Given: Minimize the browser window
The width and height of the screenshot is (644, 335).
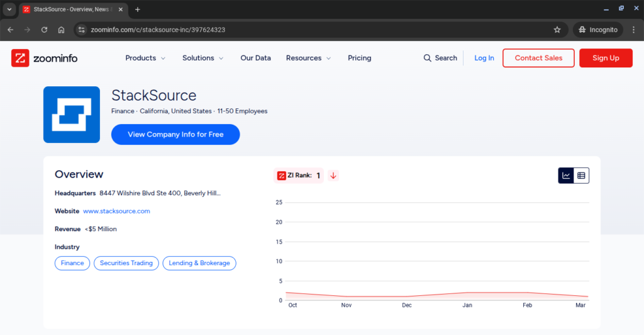Looking at the screenshot, I should 606,9.
